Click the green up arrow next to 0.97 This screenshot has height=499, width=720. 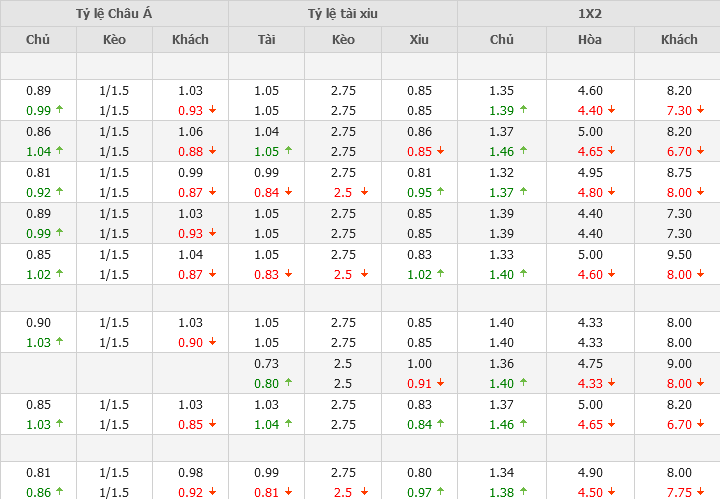click(x=440, y=491)
